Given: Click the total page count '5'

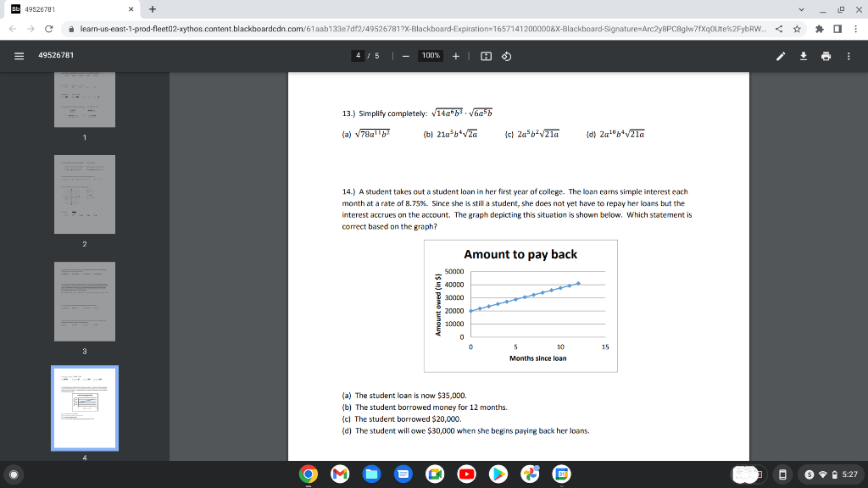Looking at the screenshot, I should [377, 56].
